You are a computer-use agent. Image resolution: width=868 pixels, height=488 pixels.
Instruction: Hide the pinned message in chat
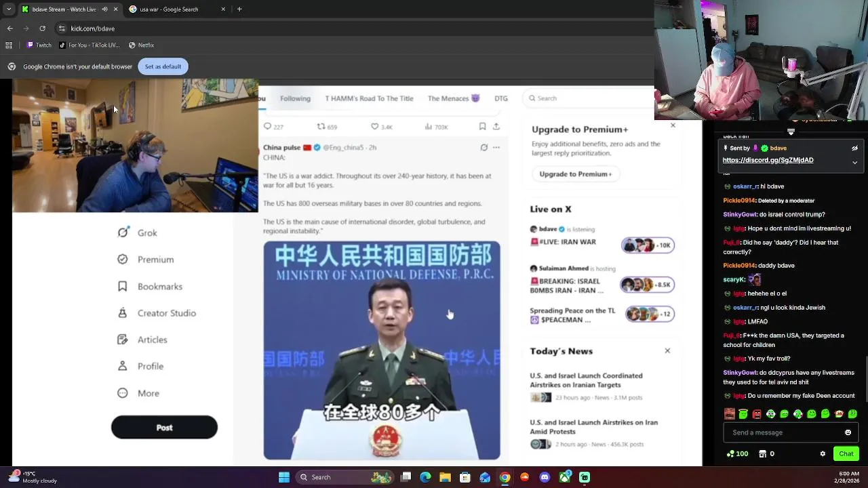pyautogui.click(x=854, y=148)
